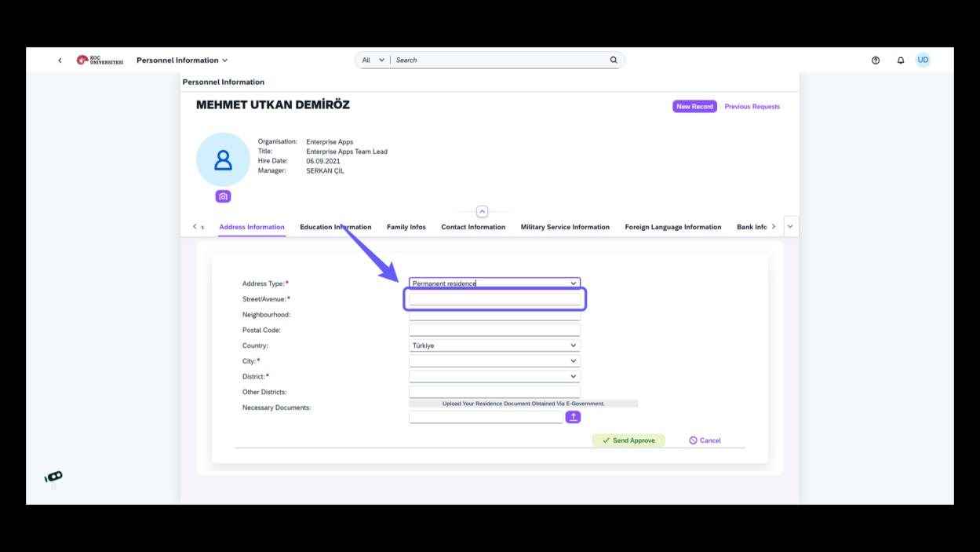
Task: Click the search magnifier icon
Action: coord(614,60)
